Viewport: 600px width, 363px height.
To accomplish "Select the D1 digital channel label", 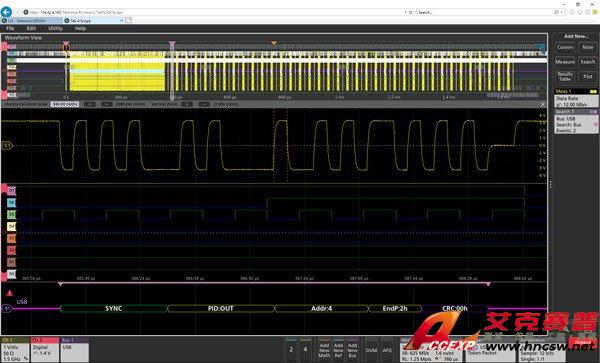I will (x=12, y=262).
